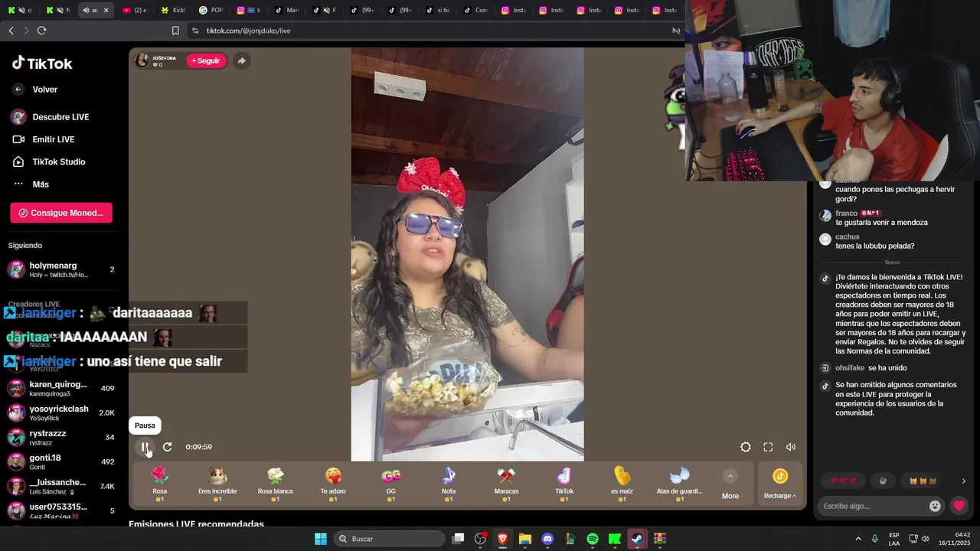Open rystrazzz live channel

click(x=61, y=437)
